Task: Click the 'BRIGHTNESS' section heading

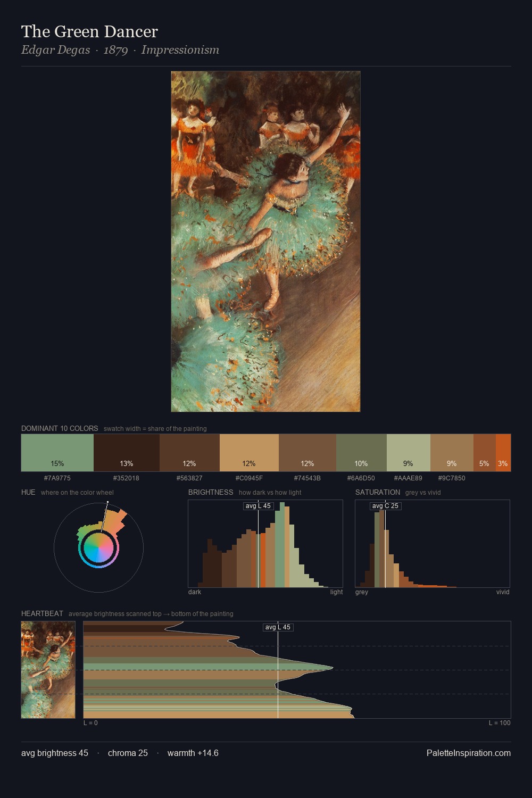Action: (x=211, y=492)
